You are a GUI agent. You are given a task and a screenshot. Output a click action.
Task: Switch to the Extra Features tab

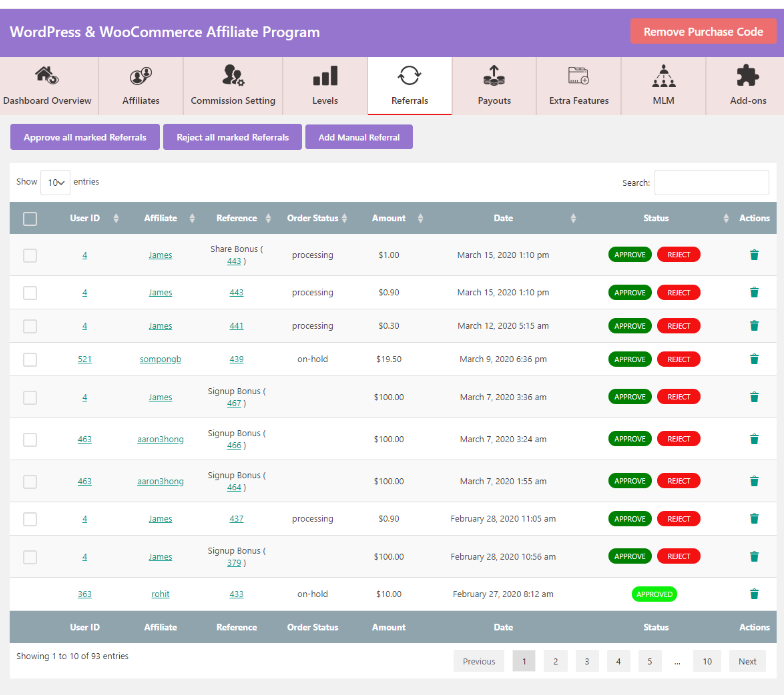coord(579,86)
